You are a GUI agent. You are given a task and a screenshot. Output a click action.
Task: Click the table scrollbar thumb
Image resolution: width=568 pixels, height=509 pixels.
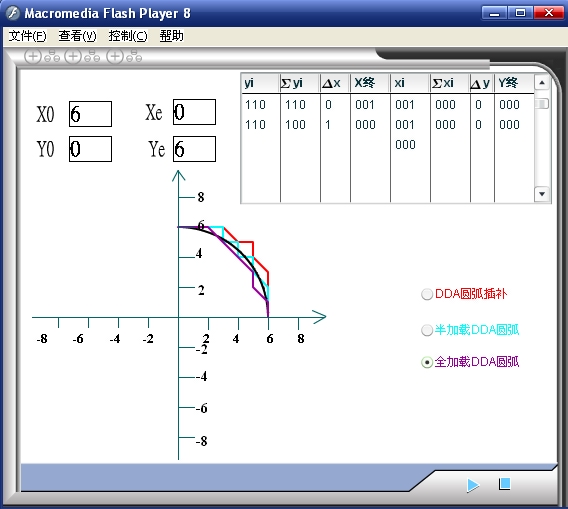tap(542, 104)
